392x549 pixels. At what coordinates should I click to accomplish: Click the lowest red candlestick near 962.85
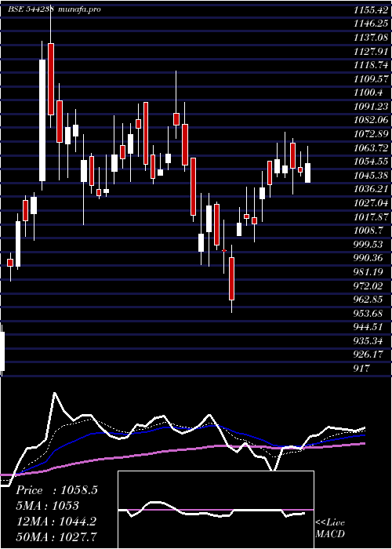232,278
